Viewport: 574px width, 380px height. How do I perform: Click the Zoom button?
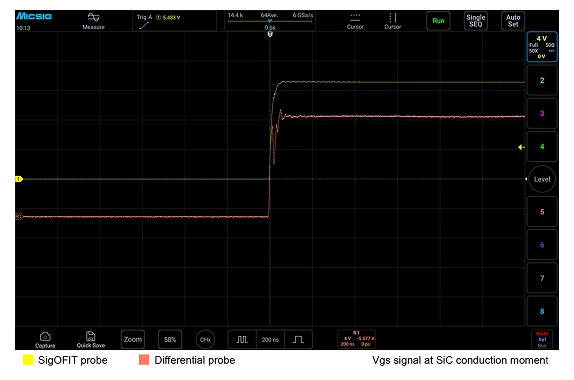point(133,339)
